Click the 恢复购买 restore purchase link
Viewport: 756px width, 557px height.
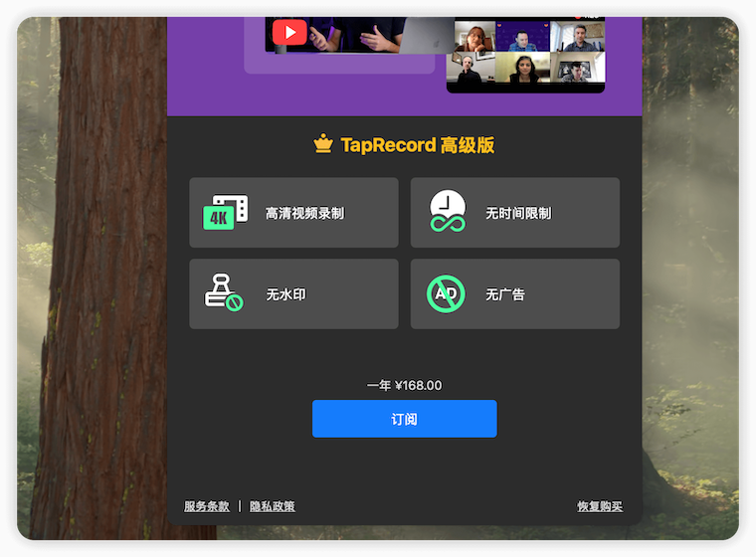(600, 506)
